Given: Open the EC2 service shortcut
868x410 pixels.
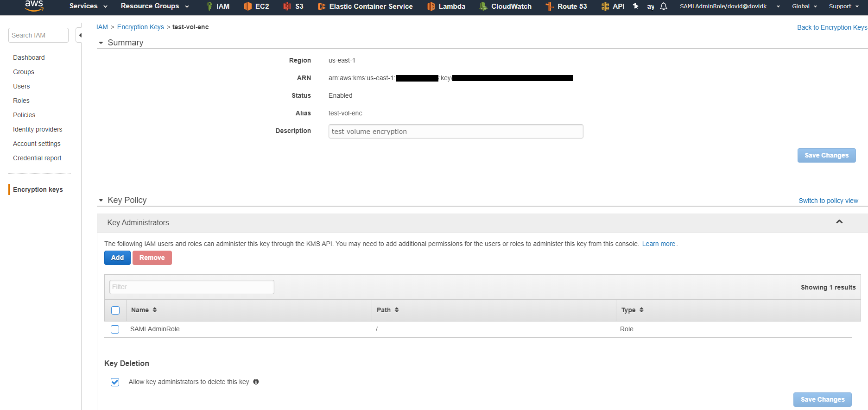Looking at the screenshot, I should click(256, 6).
